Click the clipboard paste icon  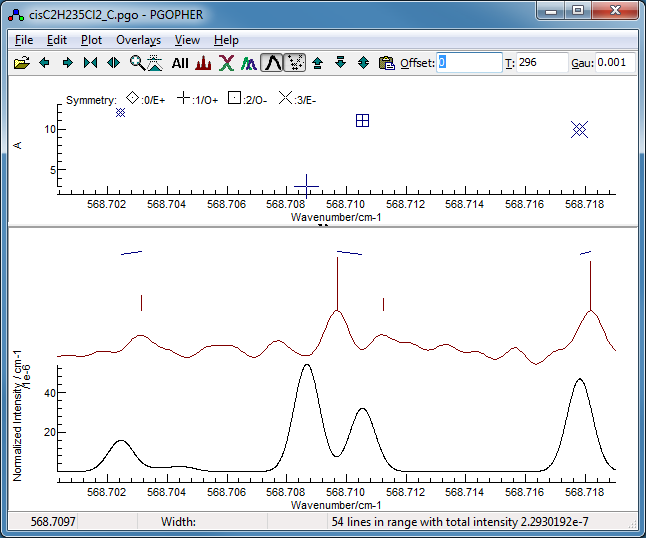[386, 63]
